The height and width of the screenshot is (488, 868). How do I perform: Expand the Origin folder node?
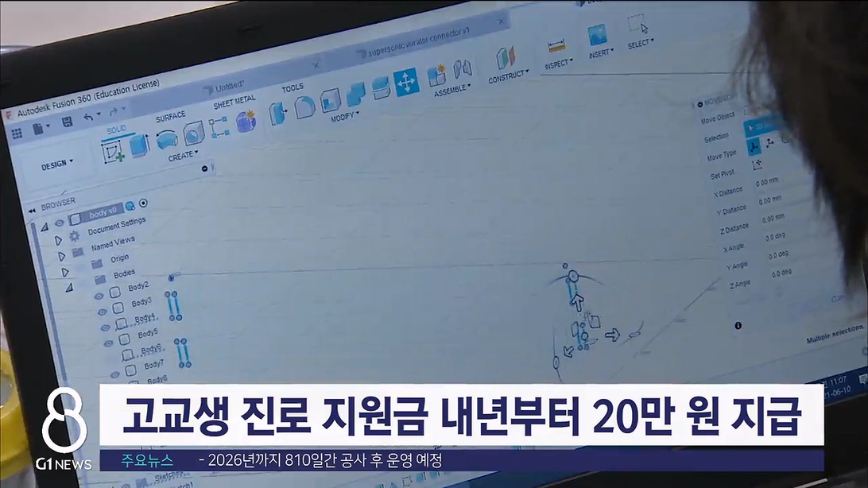[64, 272]
